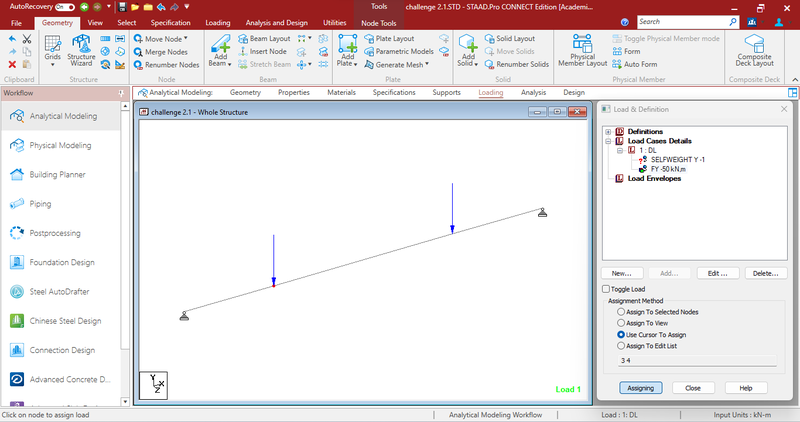Open Add Plate dropdown arrow

click(355, 64)
